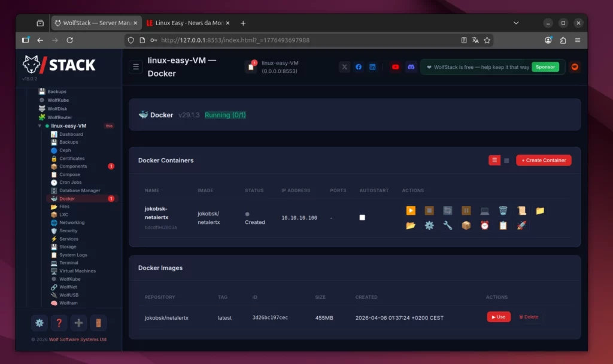The height and width of the screenshot is (364, 613).
Task: View container logs via the scroll icon
Action: [x=521, y=211]
